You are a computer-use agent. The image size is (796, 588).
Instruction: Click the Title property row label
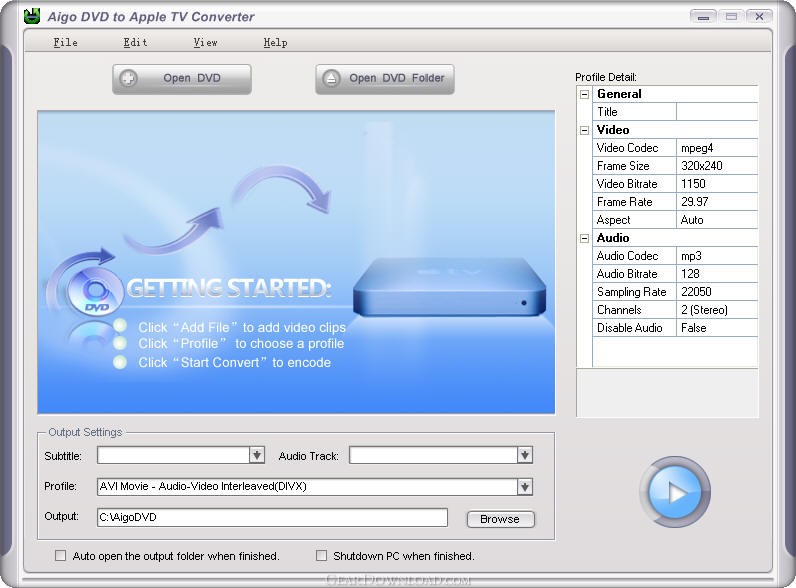[634, 112]
